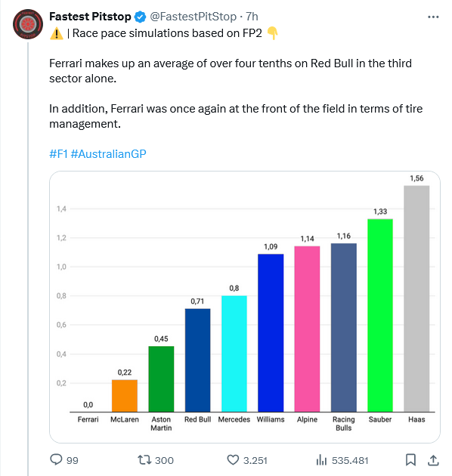Click the pink Alpine bar
Image resolution: width=452 pixels, height=476 pixels.
click(x=307, y=329)
